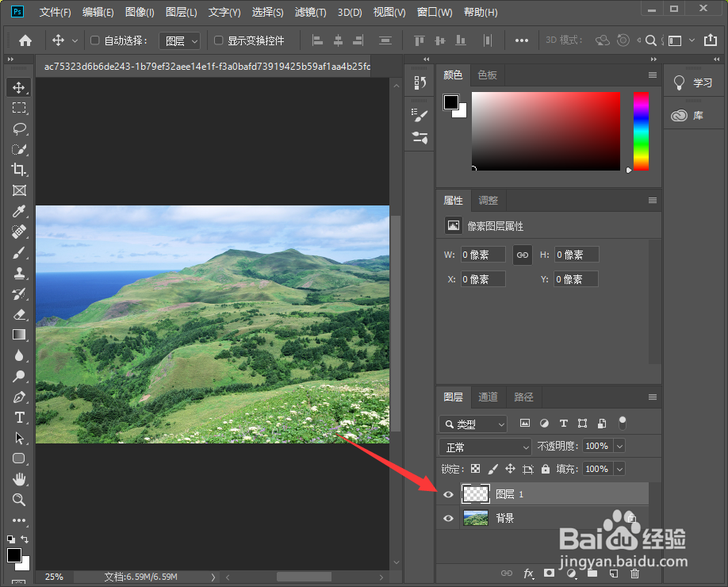Select the Frame tool
728x587 pixels.
pos(18,190)
